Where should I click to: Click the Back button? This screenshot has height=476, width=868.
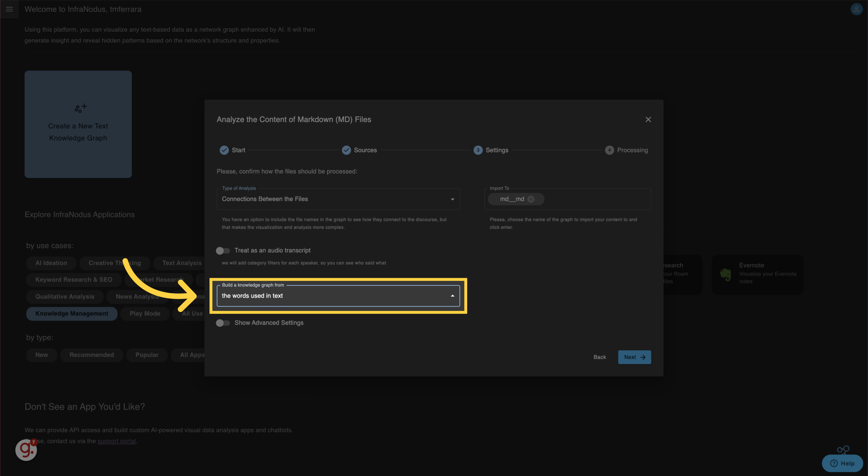pyautogui.click(x=599, y=357)
